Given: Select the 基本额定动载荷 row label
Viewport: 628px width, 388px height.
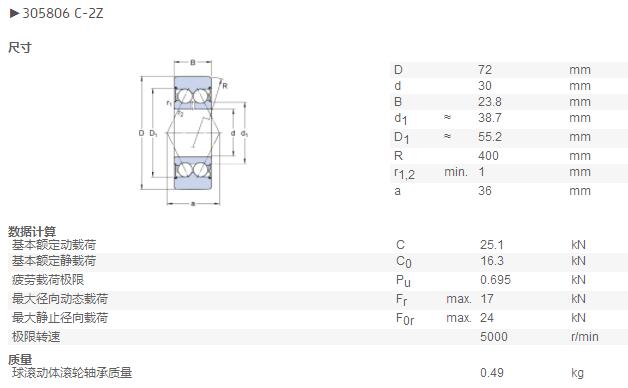Looking at the screenshot, I should pos(54,245).
